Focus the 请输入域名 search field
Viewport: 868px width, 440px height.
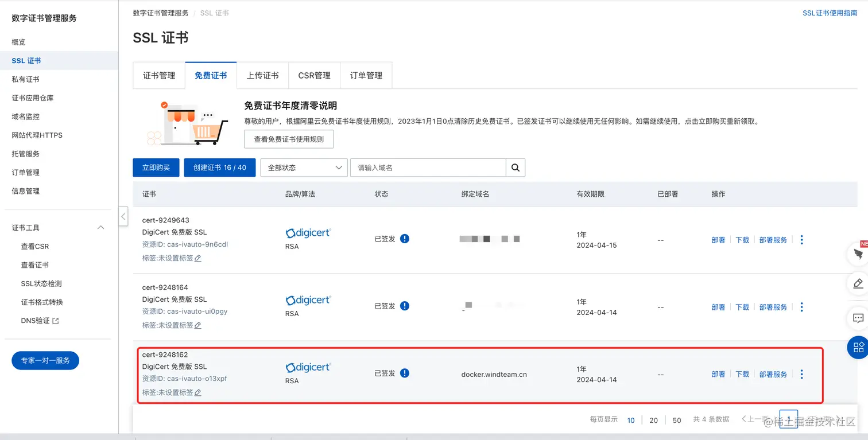point(428,168)
